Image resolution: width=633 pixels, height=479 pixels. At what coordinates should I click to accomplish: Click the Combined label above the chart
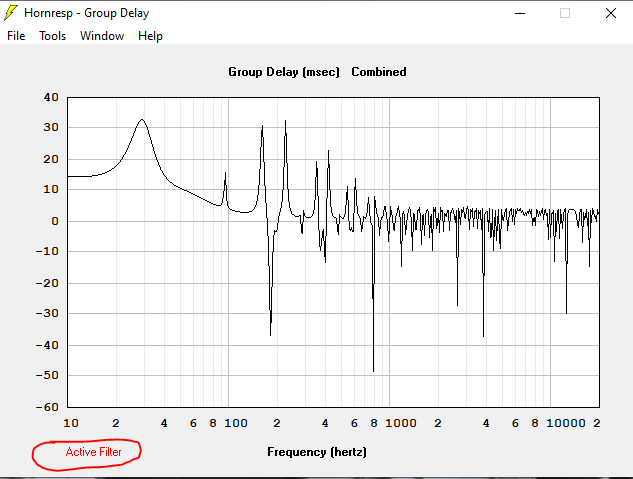379,72
